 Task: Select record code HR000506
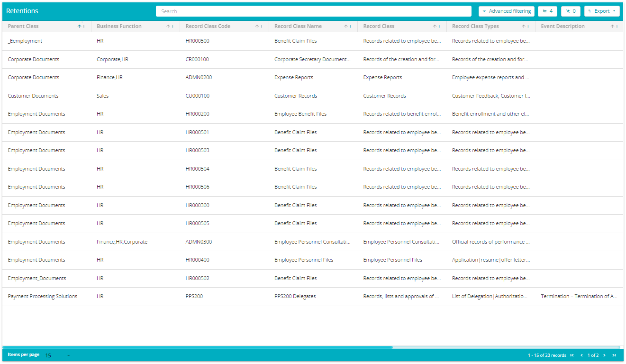pos(198,187)
